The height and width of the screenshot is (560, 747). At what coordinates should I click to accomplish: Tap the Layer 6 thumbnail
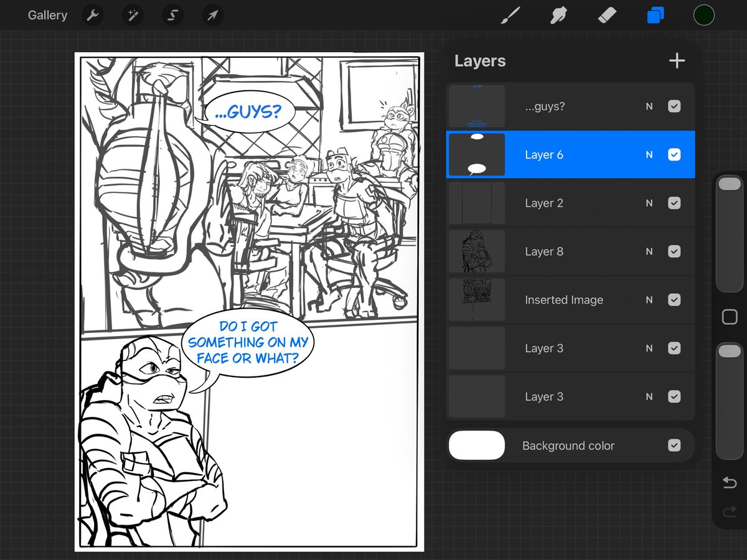click(x=477, y=155)
